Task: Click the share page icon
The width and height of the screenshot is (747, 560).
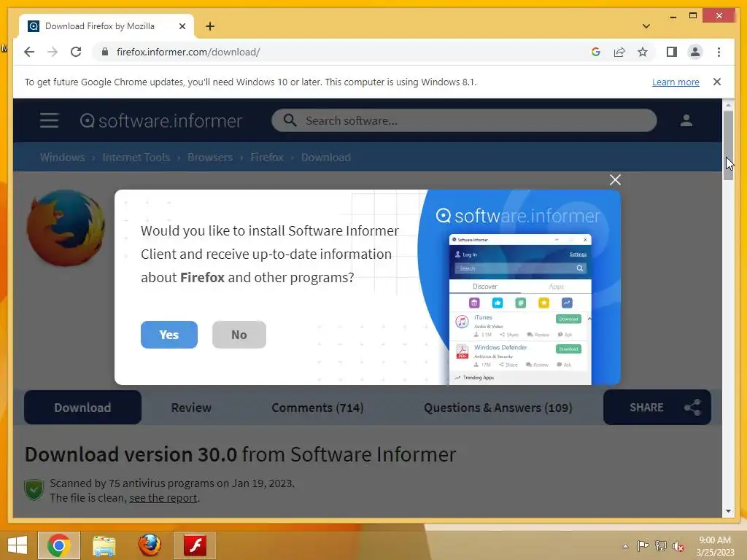Action: click(619, 52)
